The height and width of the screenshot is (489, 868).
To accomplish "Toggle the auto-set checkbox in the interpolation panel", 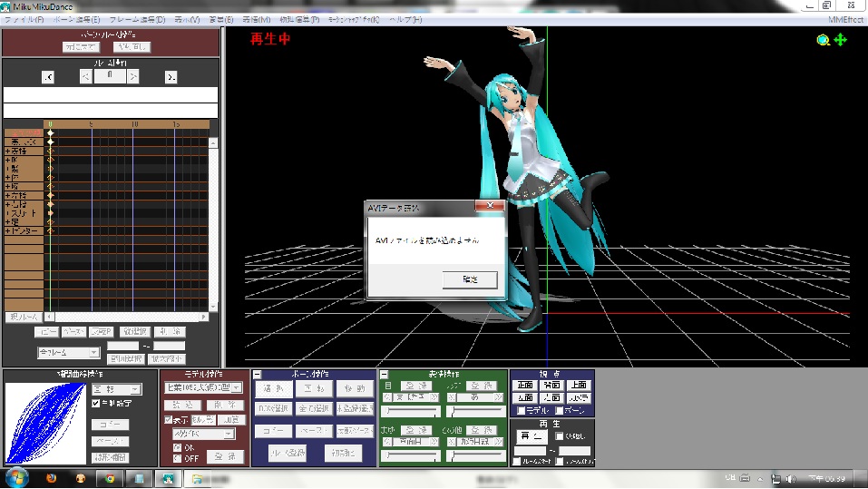I will [x=96, y=403].
